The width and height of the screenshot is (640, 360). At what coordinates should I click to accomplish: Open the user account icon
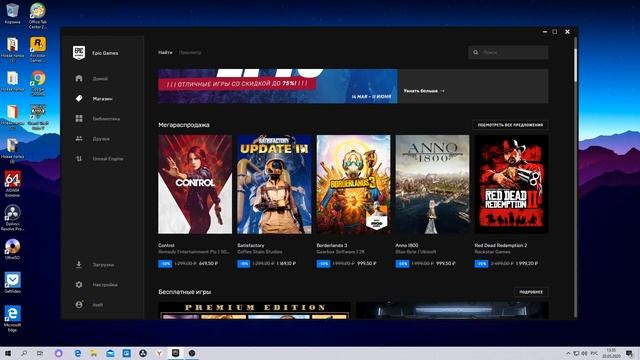point(79,304)
